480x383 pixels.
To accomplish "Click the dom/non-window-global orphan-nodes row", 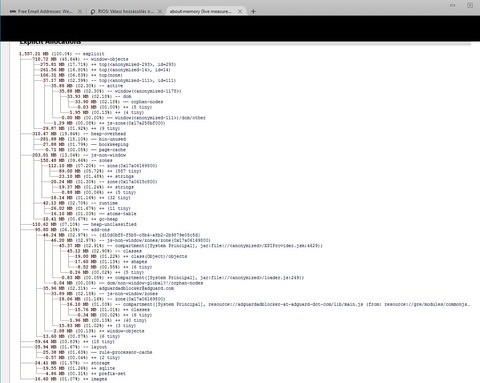I will 128,283.
